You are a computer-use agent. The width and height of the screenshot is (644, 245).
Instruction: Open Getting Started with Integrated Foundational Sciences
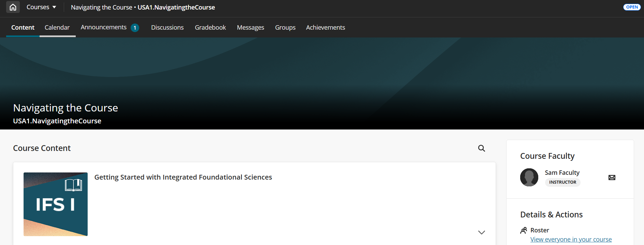click(183, 177)
